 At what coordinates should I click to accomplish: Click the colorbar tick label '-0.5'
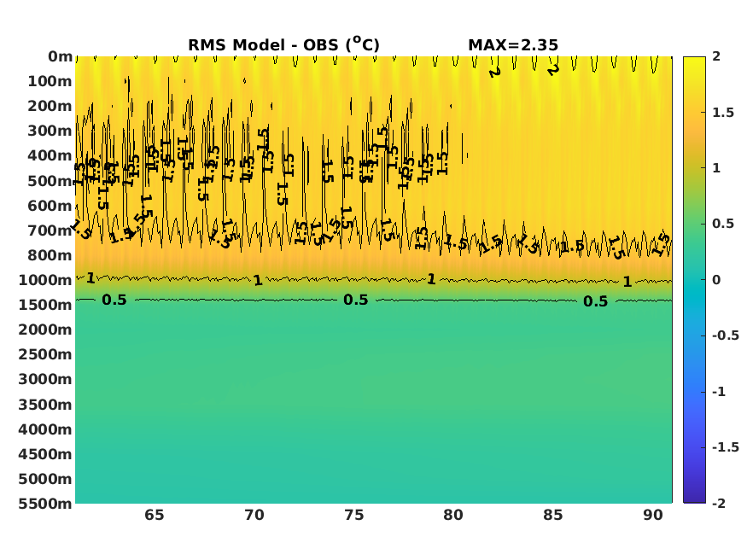tap(726, 335)
